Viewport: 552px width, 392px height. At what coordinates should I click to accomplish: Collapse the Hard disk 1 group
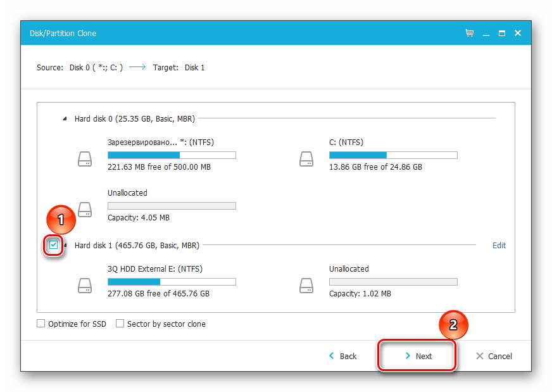(65, 245)
